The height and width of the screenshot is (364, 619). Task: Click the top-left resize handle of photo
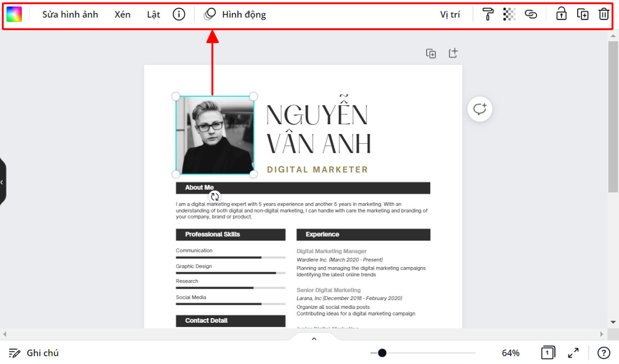click(176, 96)
